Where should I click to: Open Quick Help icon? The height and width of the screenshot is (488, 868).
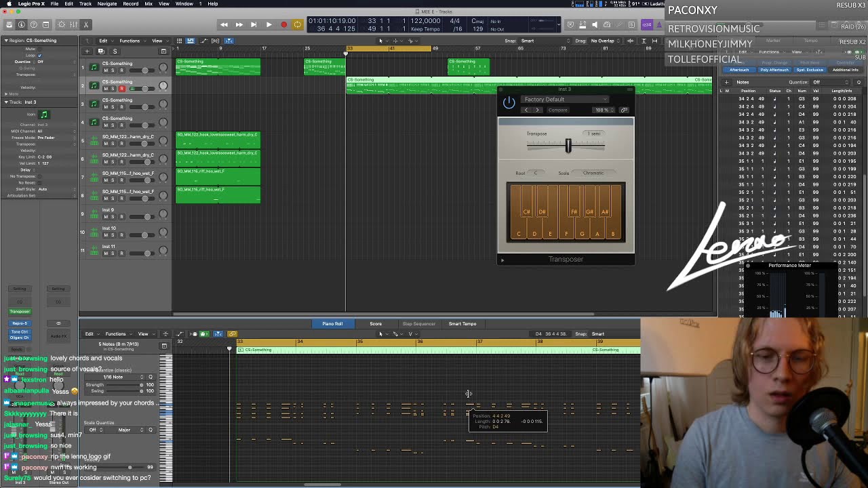[x=33, y=24]
